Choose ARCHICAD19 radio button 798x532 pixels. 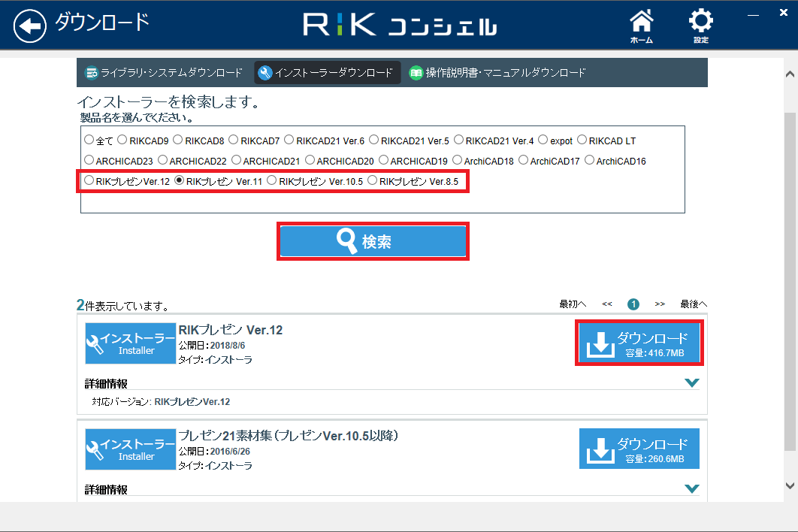point(384,160)
